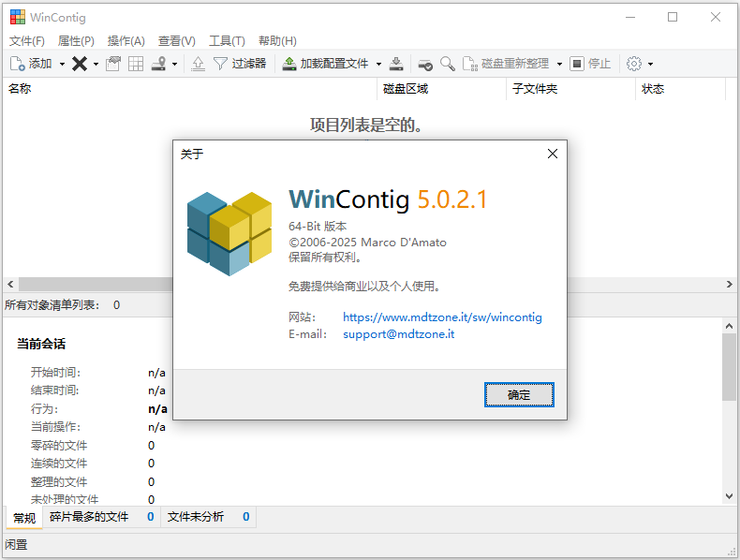Open the 工具(T) menu
Viewport: 740px width, 560px height.
click(227, 40)
